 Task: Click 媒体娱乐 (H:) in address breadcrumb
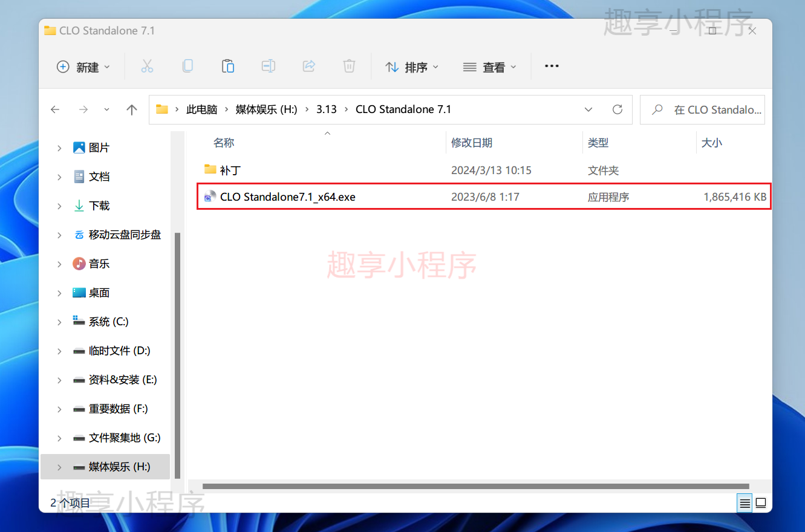tap(267, 109)
